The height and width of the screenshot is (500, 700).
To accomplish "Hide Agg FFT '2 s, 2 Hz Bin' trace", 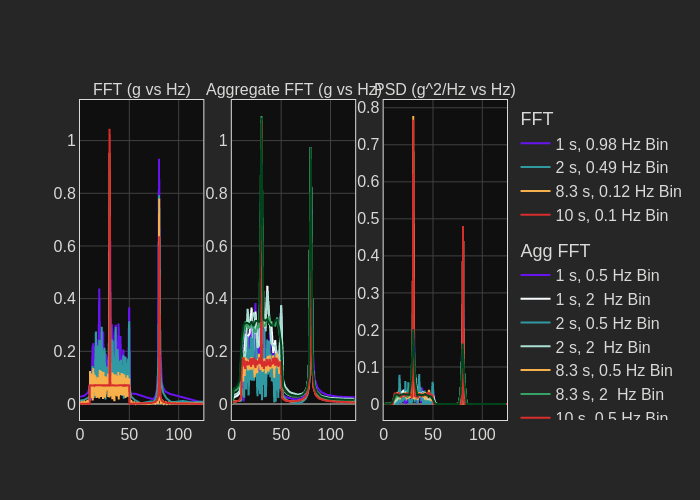I will pyautogui.click(x=602, y=348).
